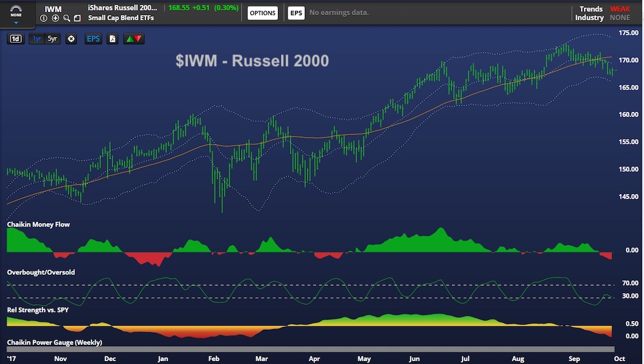Click the '17 label on time axis
Image resolution: width=644 pixels, height=364 pixels.
[12, 359]
